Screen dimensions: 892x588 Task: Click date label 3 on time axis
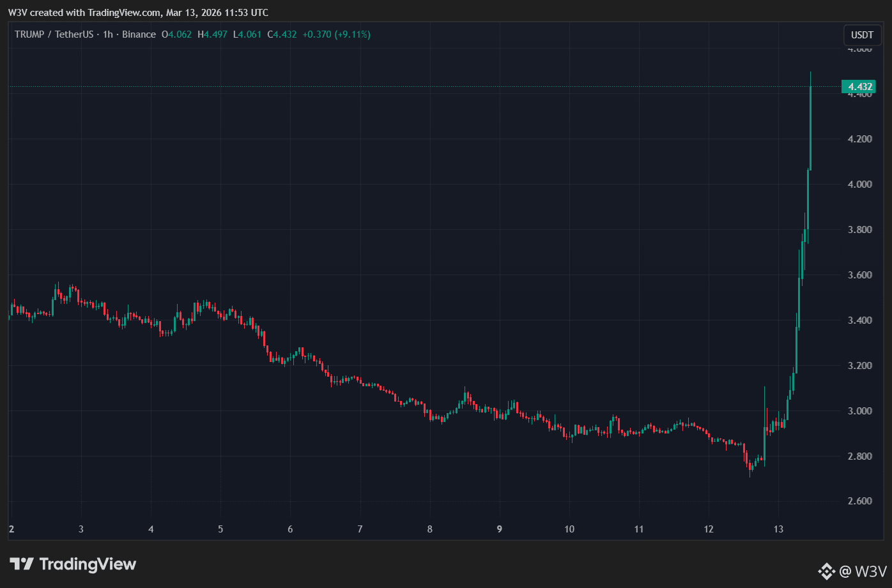tap(81, 529)
